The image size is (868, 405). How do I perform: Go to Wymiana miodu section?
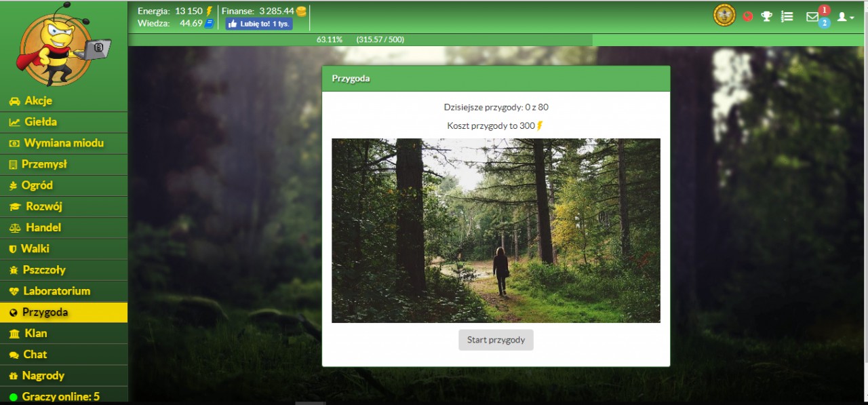pos(64,143)
